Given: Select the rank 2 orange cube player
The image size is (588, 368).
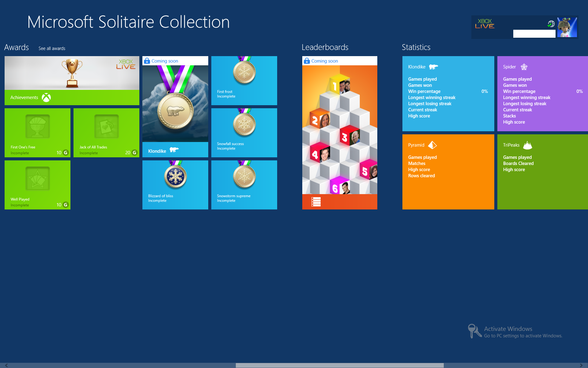Looking at the screenshot, I should click(320, 119).
